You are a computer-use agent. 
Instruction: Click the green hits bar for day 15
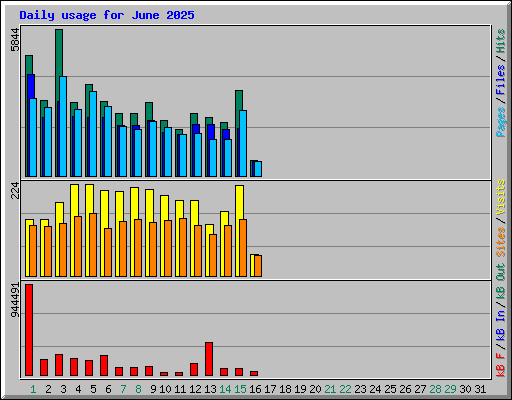[239, 100]
